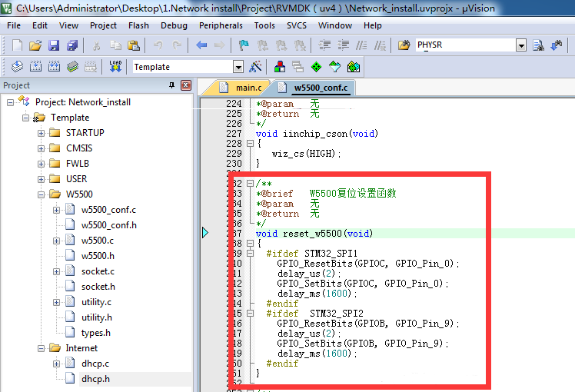Navigate backwards with blue arrow

201,45
